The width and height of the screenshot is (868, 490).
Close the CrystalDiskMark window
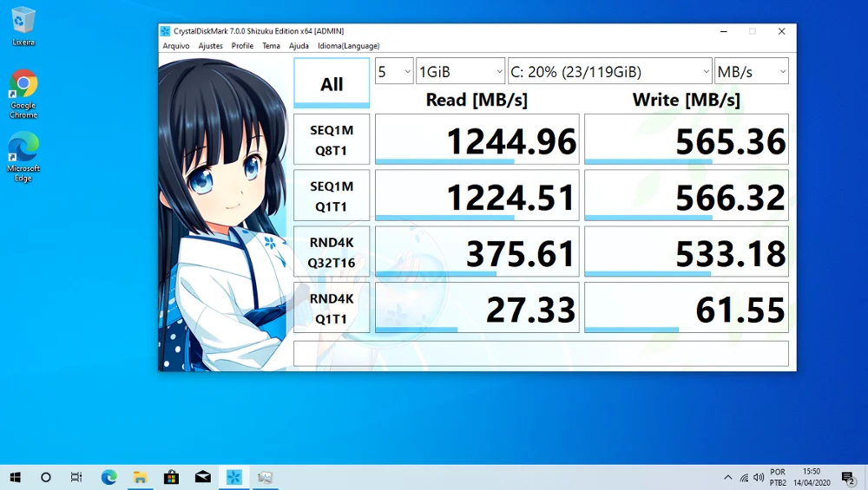[782, 31]
